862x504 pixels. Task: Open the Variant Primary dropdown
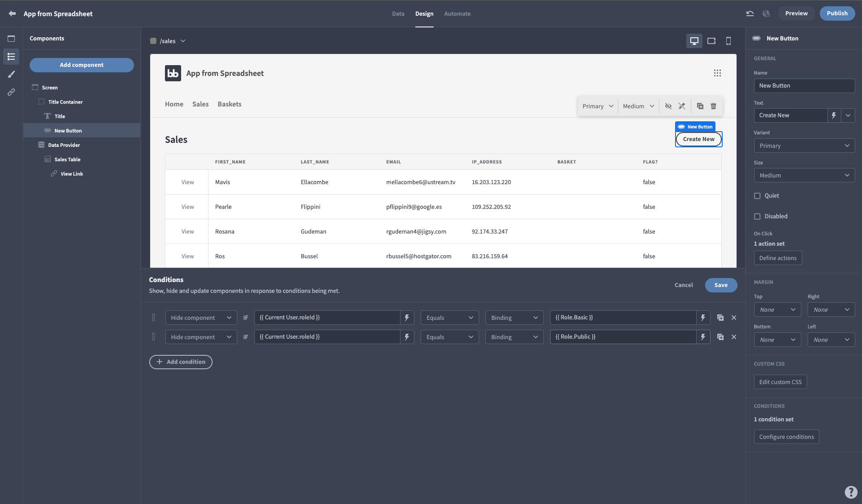pyautogui.click(x=804, y=146)
